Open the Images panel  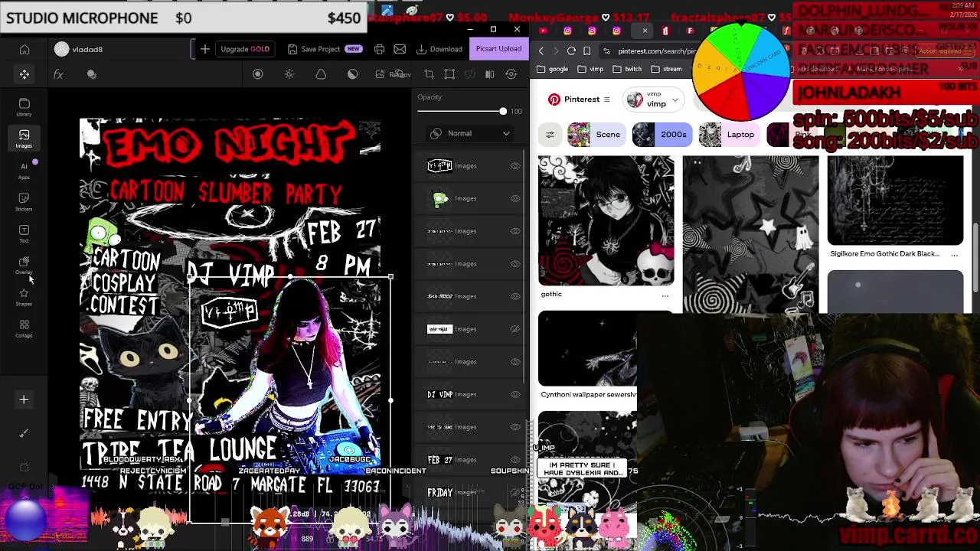point(24,139)
